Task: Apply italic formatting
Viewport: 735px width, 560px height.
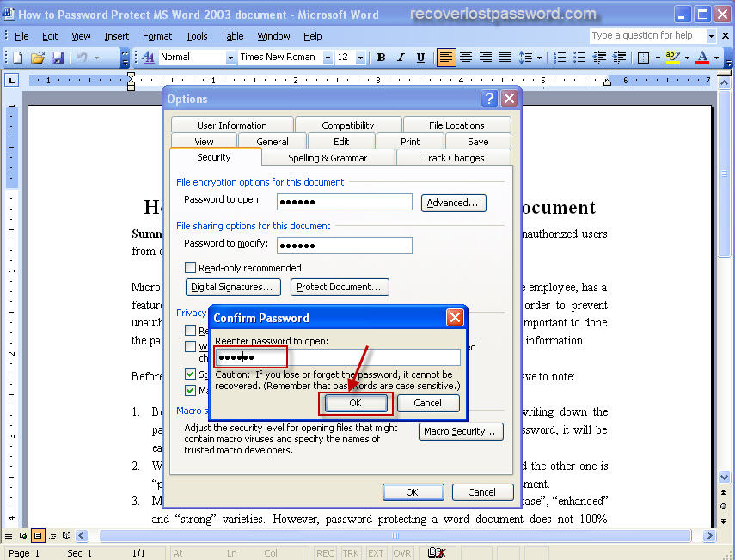Action: point(401,58)
